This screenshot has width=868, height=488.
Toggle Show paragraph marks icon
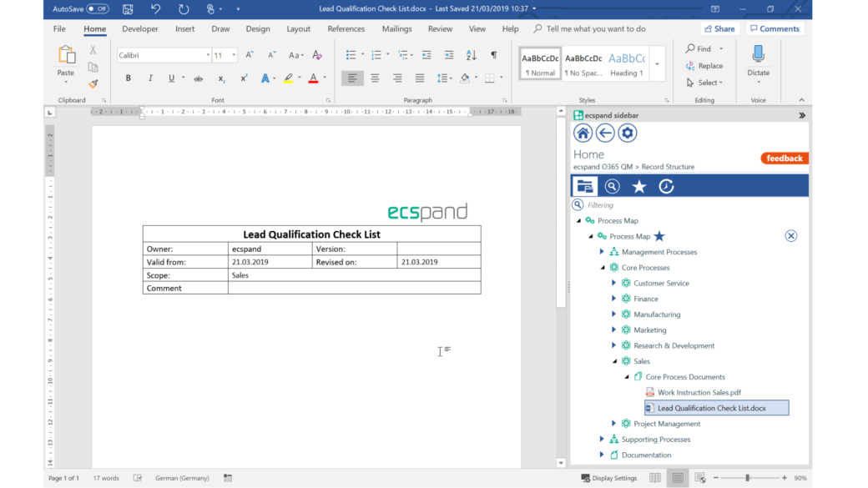(494, 55)
